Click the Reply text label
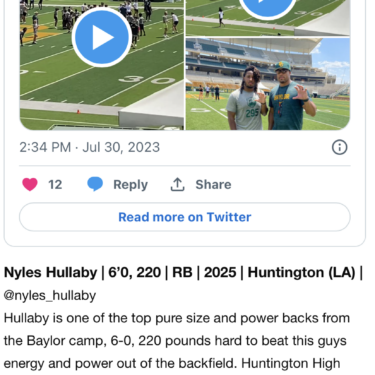375x375 pixels. coord(130,185)
